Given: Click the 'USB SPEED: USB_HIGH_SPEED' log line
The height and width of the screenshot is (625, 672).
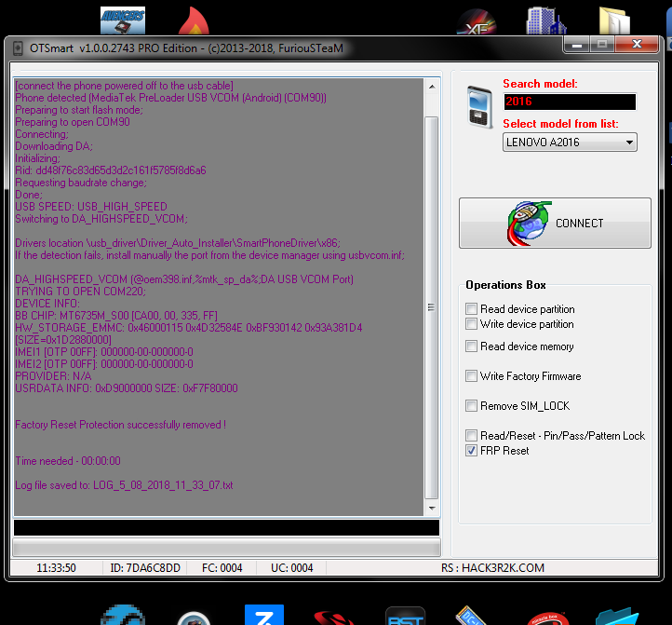Looking at the screenshot, I should tap(91, 207).
